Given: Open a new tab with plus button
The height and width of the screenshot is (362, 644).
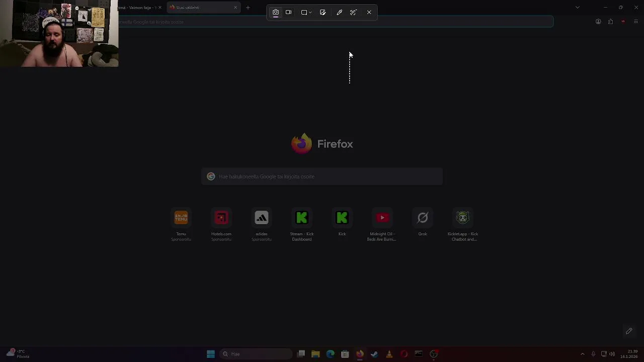Looking at the screenshot, I should 248,8.
